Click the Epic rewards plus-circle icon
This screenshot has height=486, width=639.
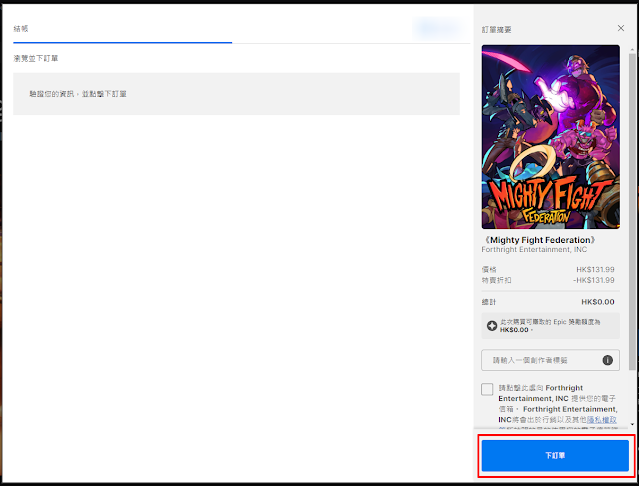click(492, 325)
